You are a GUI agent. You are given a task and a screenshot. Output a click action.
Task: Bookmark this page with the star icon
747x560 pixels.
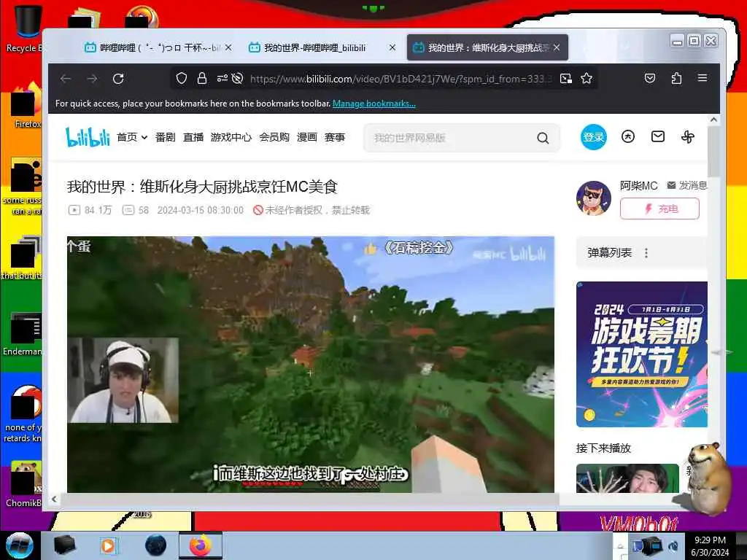coord(587,79)
